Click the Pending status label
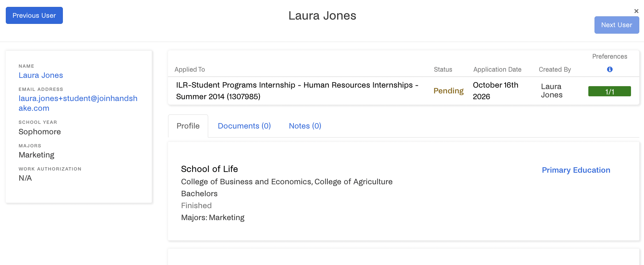This screenshot has height=265, width=644. click(x=448, y=91)
